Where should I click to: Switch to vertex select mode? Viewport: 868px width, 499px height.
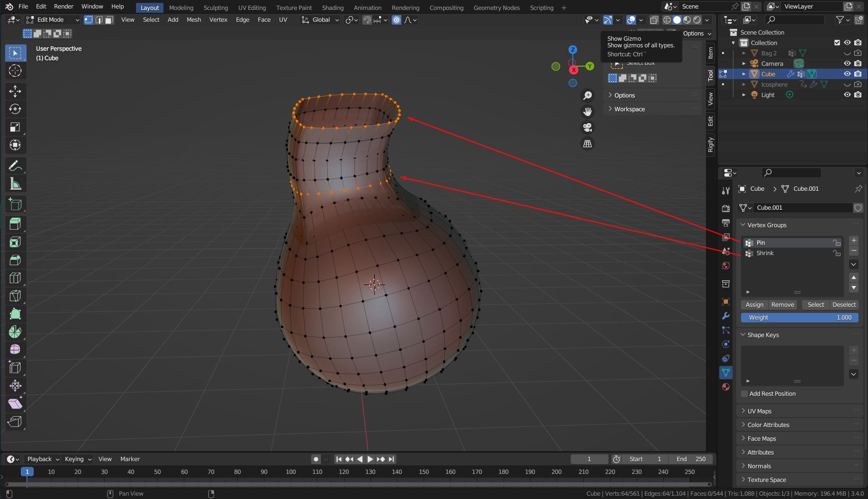click(x=89, y=20)
